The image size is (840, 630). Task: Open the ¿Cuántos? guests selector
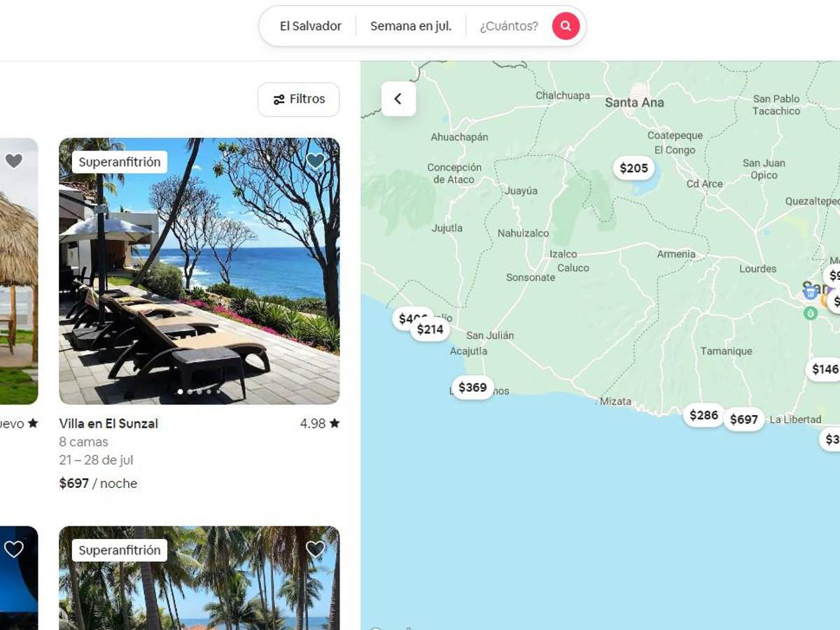509,27
